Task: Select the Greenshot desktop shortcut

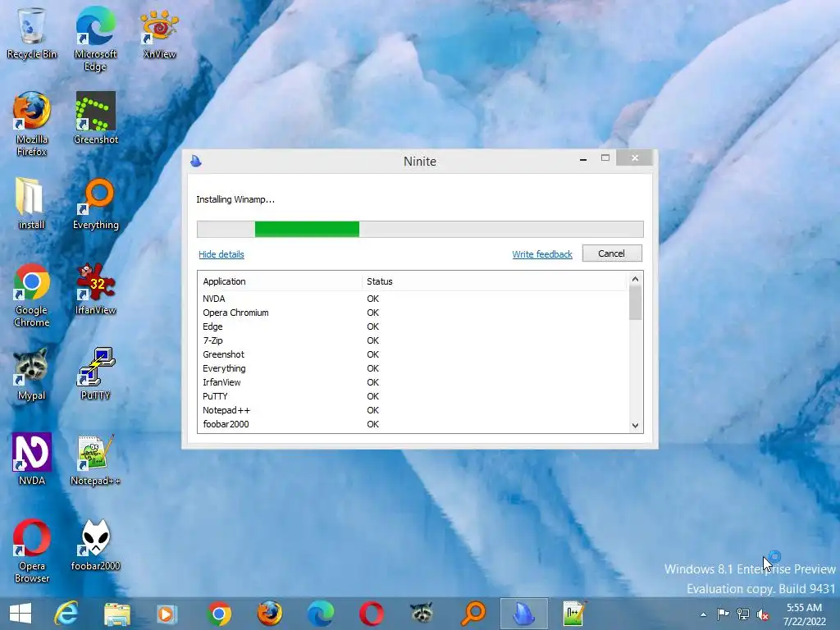Action: [x=95, y=118]
